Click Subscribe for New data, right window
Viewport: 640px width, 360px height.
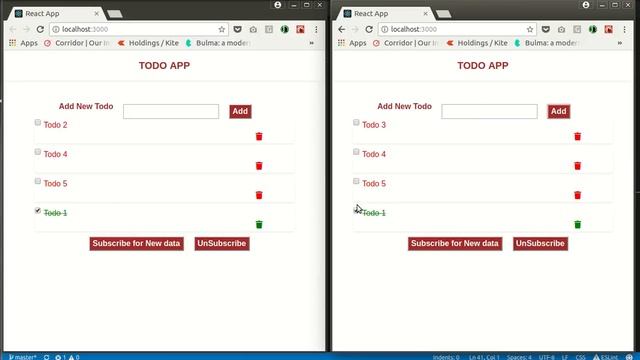(455, 244)
